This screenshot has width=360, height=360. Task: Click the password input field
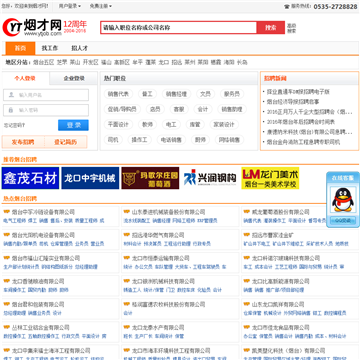(x=46, y=110)
